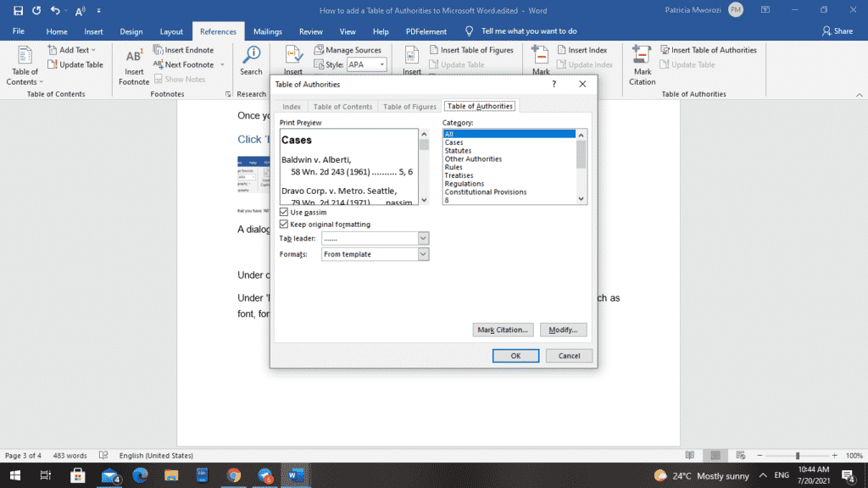Disable Keep original formatting
This screenshot has width=868, height=488.
[284, 224]
